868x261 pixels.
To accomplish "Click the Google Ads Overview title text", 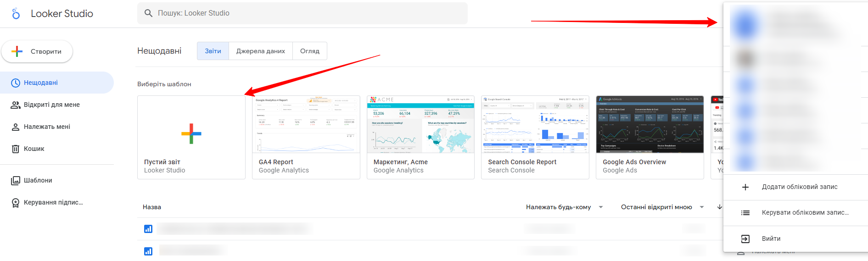I will (x=634, y=162).
